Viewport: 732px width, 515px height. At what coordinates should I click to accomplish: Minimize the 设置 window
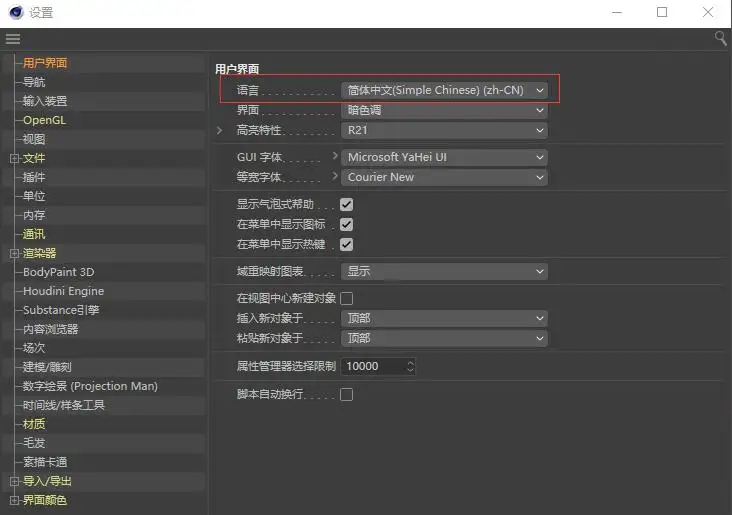coord(617,13)
